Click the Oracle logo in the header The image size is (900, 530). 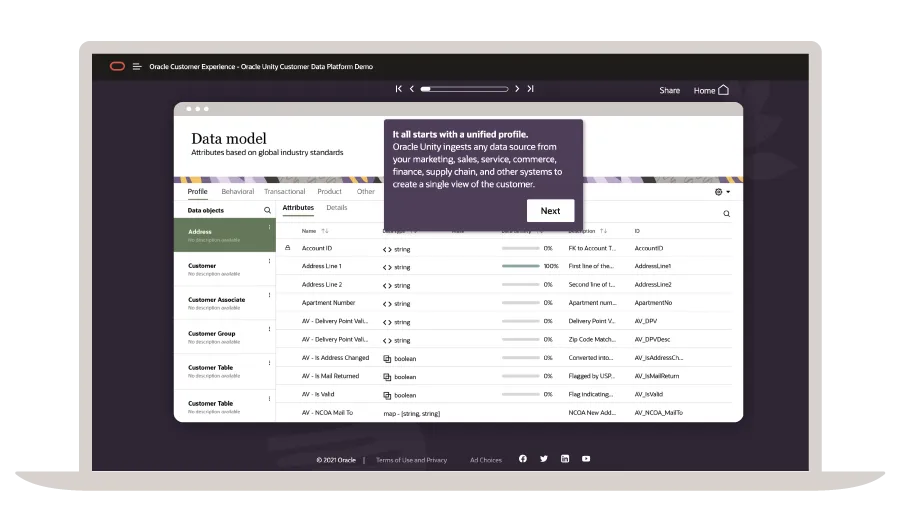pyautogui.click(x=117, y=66)
